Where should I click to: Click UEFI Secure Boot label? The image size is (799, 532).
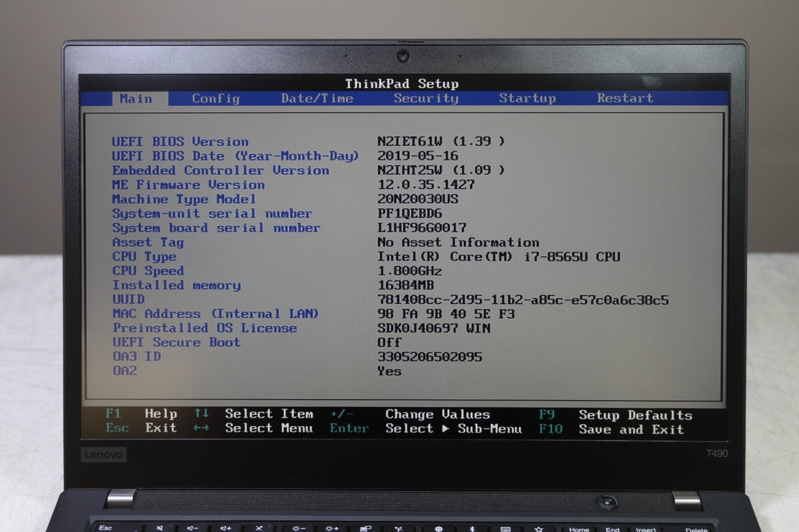176,342
